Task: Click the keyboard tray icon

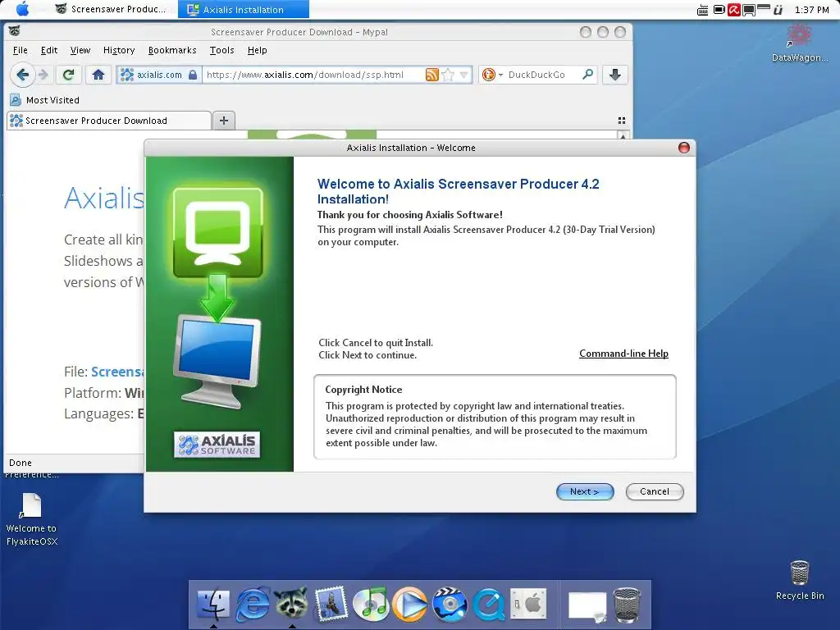Action: pyautogui.click(x=702, y=10)
